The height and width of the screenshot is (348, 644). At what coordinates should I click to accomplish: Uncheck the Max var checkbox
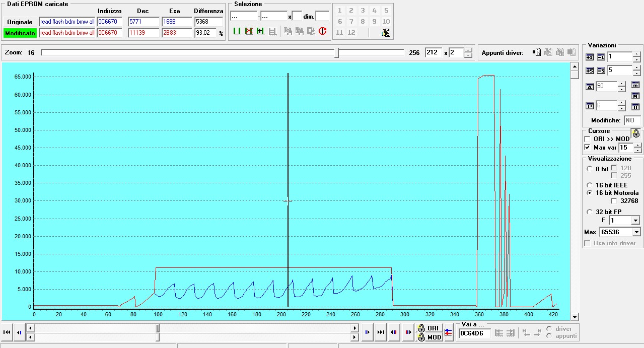(x=587, y=148)
